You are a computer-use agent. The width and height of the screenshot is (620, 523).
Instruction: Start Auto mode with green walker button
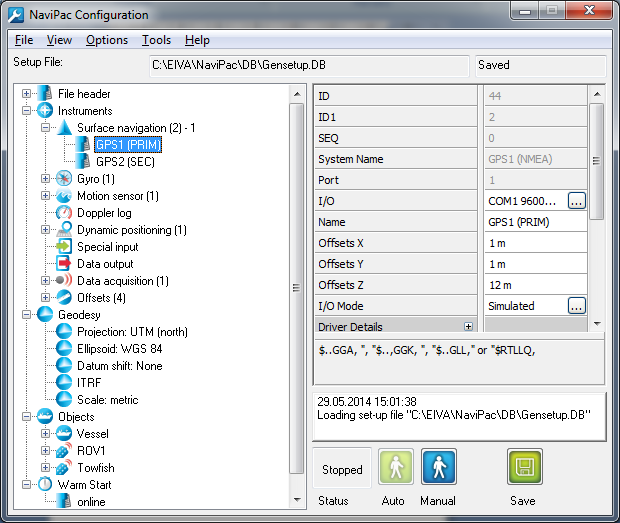pos(396,466)
